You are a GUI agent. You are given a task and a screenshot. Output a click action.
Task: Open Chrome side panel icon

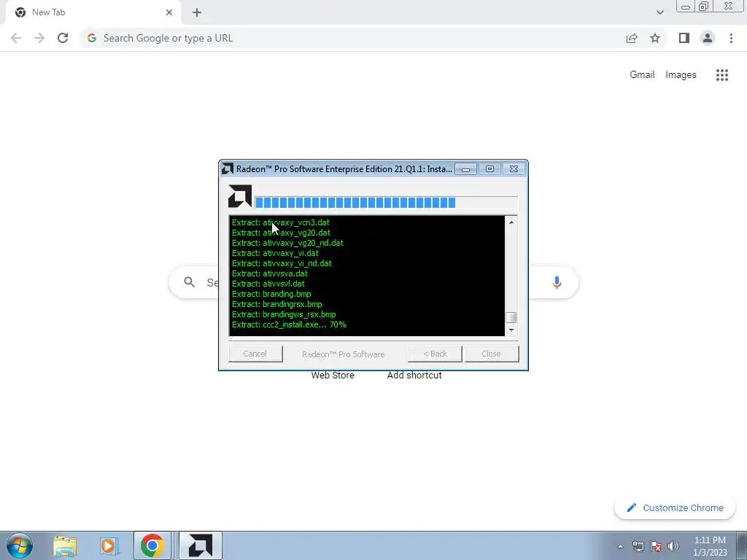coord(684,38)
